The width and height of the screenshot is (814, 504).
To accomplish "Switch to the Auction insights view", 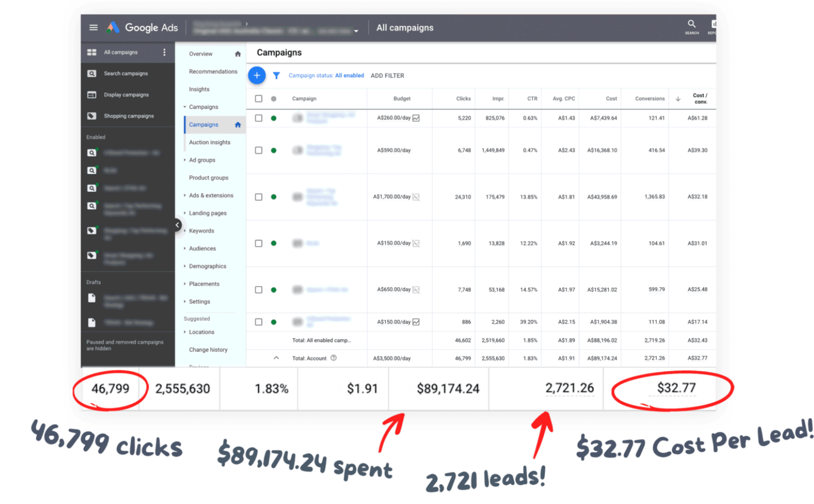I will coord(209,142).
